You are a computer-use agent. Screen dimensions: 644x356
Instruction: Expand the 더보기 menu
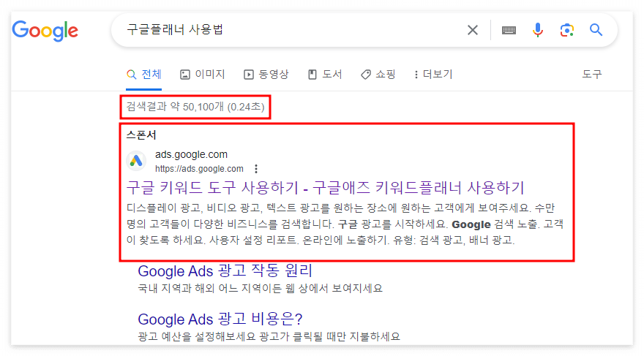click(x=433, y=75)
